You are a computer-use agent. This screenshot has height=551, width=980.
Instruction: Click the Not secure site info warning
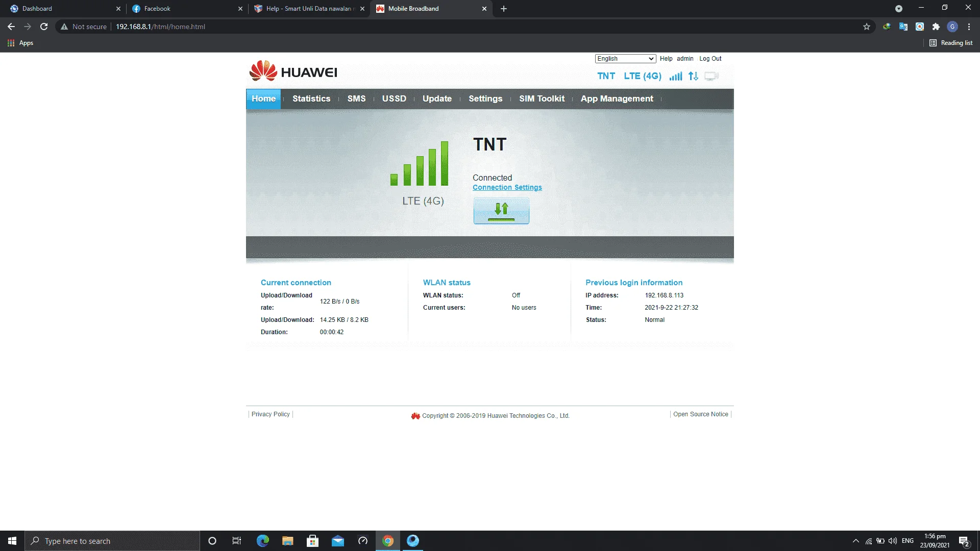point(84,27)
